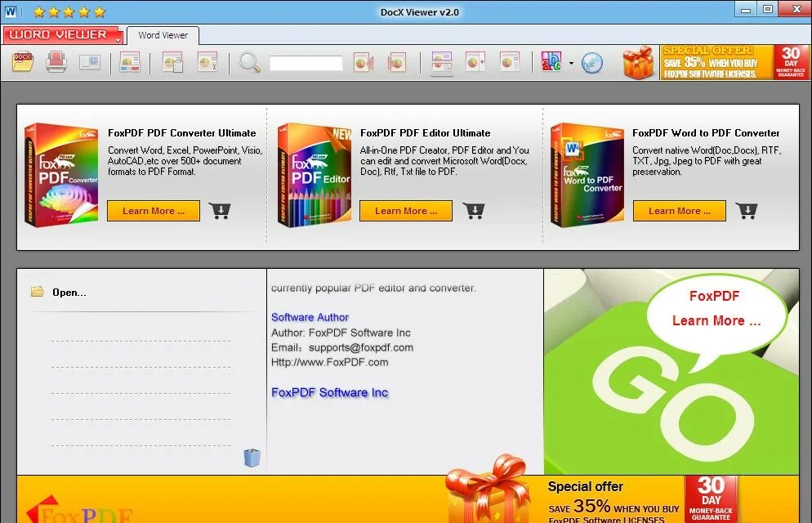812x523 pixels.
Task: Click cart icon for FoxPDF Word to PDF Converter
Action: coord(747,211)
